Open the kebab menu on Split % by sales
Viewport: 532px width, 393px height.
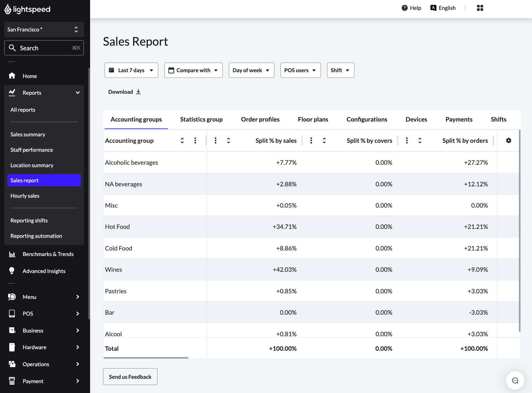pyautogui.click(x=215, y=140)
